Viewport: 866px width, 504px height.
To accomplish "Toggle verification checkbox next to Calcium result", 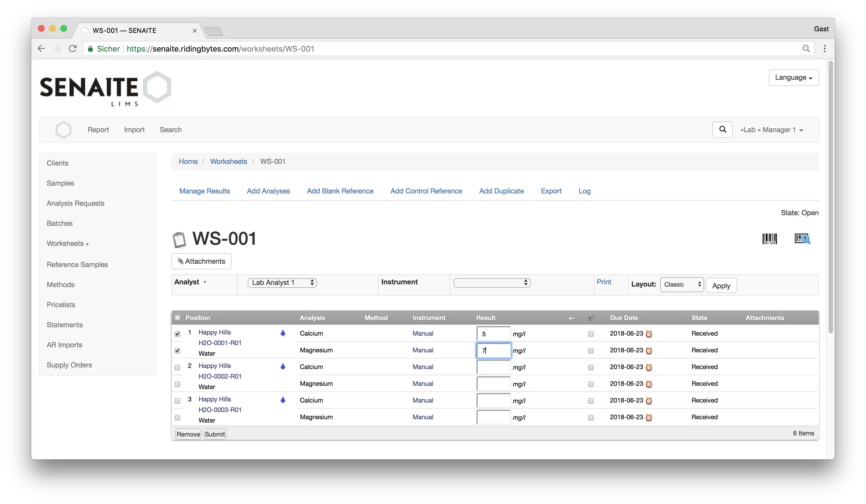I will (x=591, y=334).
